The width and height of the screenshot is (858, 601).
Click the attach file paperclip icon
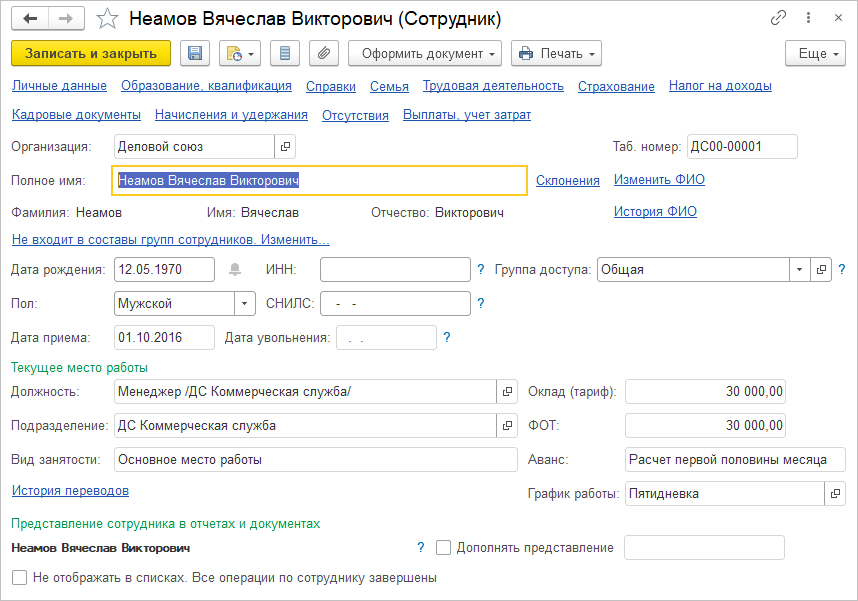point(323,53)
